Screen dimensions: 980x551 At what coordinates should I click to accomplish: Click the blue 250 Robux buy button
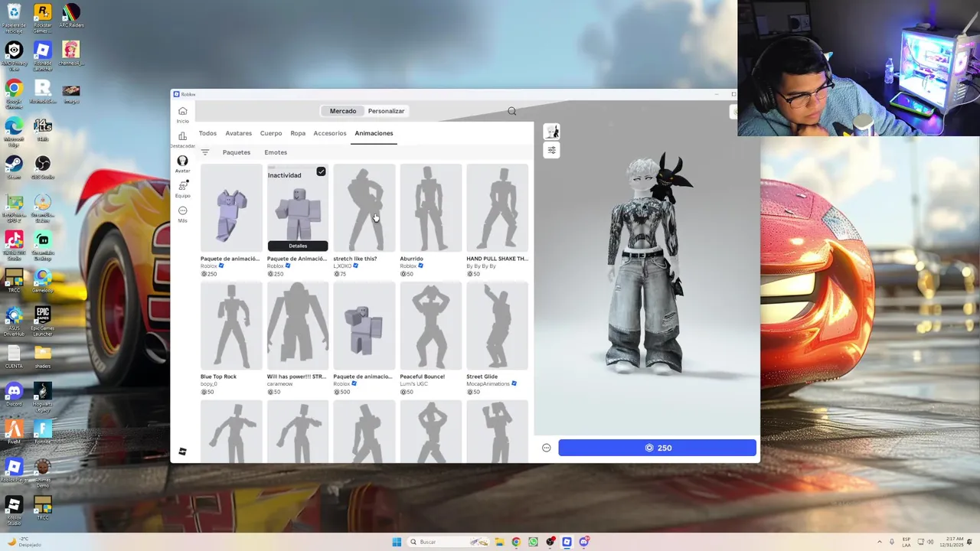coord(657,448)
